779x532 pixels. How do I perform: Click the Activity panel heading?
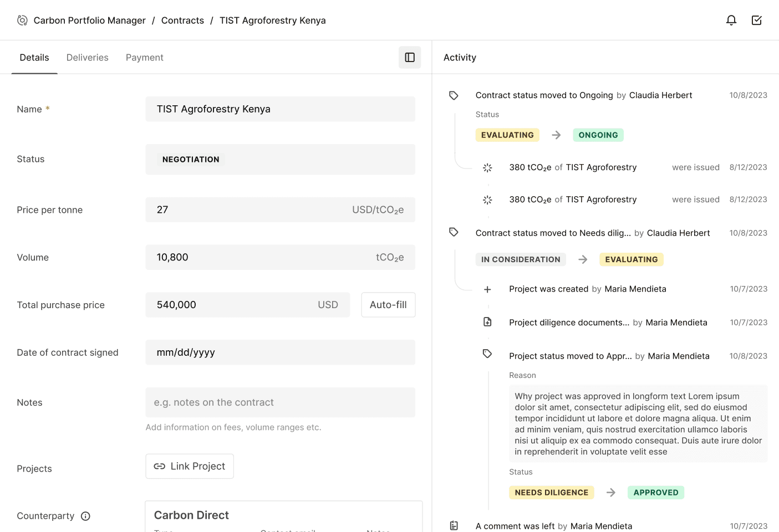tap(460, 58)
